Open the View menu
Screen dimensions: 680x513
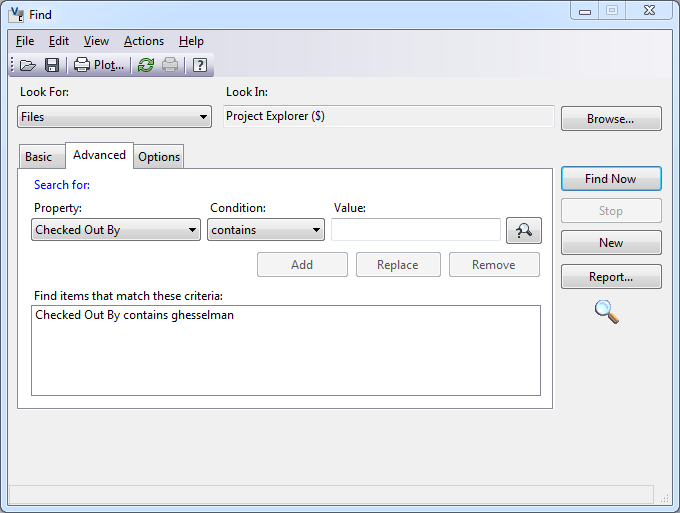96,41
